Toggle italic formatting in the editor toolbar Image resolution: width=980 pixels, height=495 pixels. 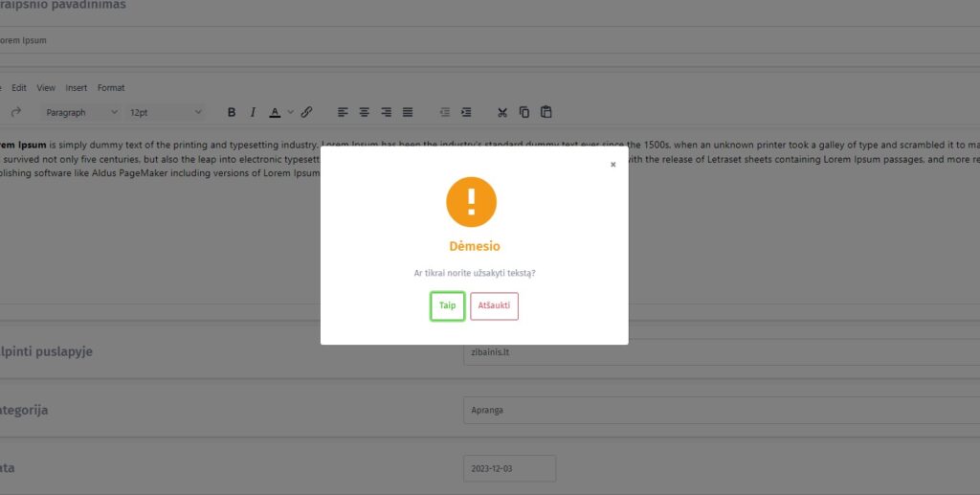(x=253, y=112)
